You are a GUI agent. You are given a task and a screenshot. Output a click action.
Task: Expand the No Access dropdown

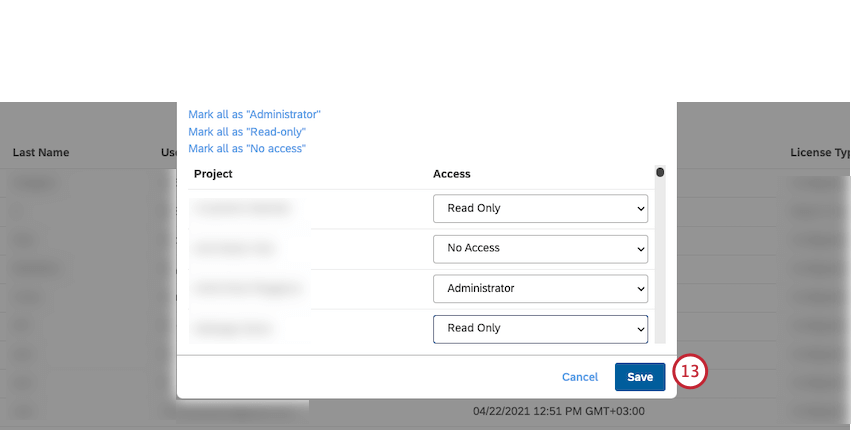point(540,248)
